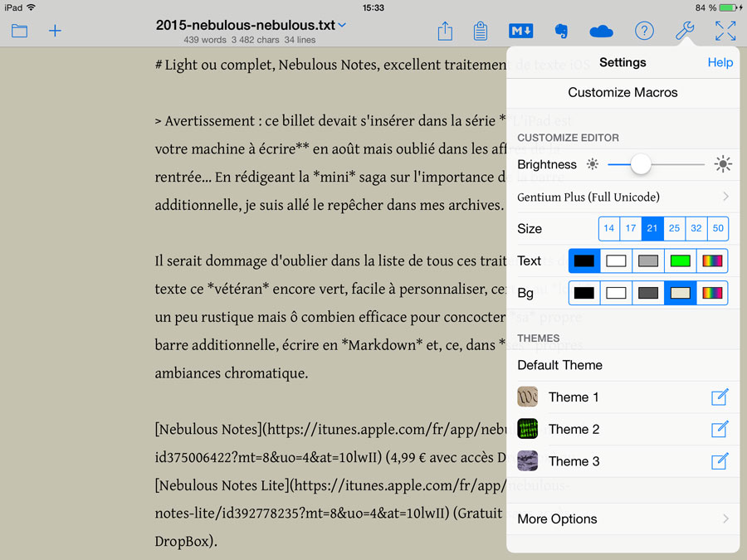
Task: Tap the Theme 2 green matrix thumbnail
Action: [x=527, y=429]
